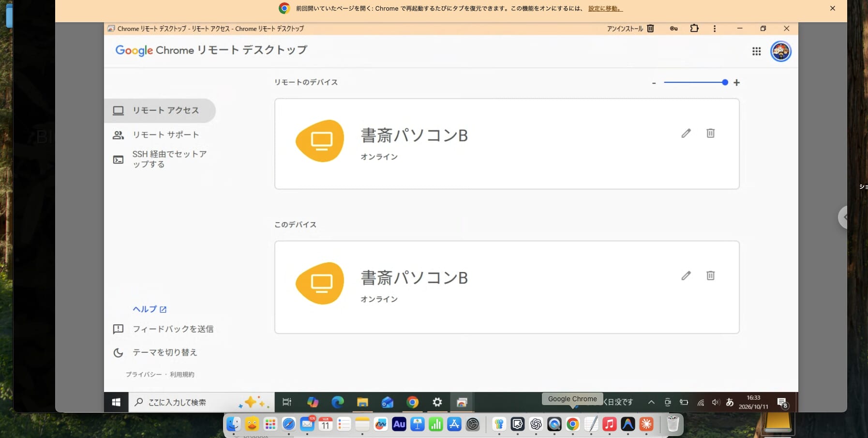The height and width of the screenshot is (438, 868).
Task: Switch to リモート サポート
Action: point(160,135)
